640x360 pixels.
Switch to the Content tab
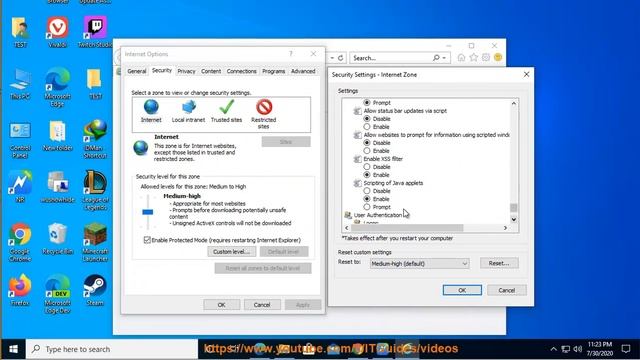pyautogui.click(x=211, y=71)
